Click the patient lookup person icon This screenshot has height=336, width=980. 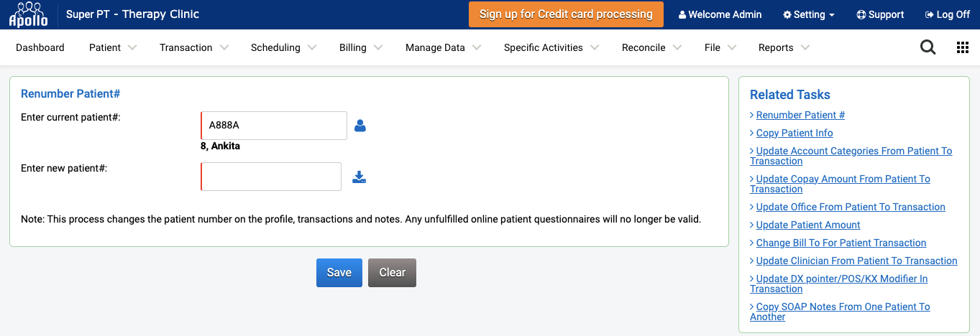tap(360, 126)
